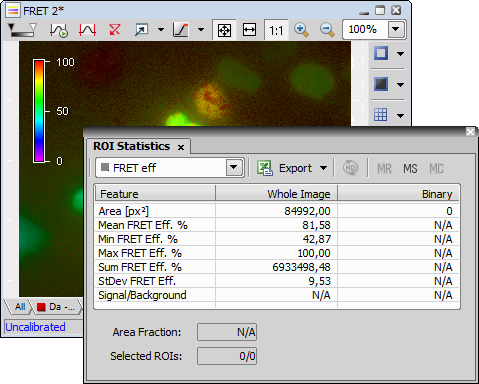This screenshot has width=479, height=384.
Task: Click the rainbow FRET color scale bar
Action: coord(39,111)
